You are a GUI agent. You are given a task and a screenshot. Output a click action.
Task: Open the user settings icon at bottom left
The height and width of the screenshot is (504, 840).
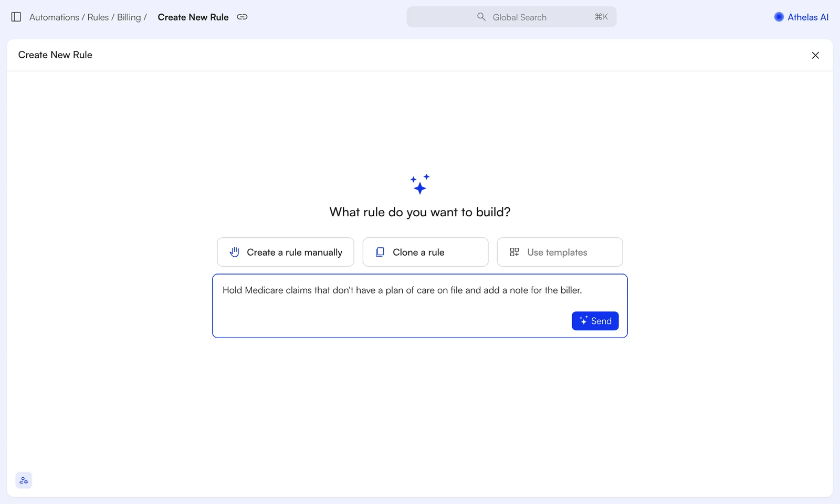tap(24, 480)
